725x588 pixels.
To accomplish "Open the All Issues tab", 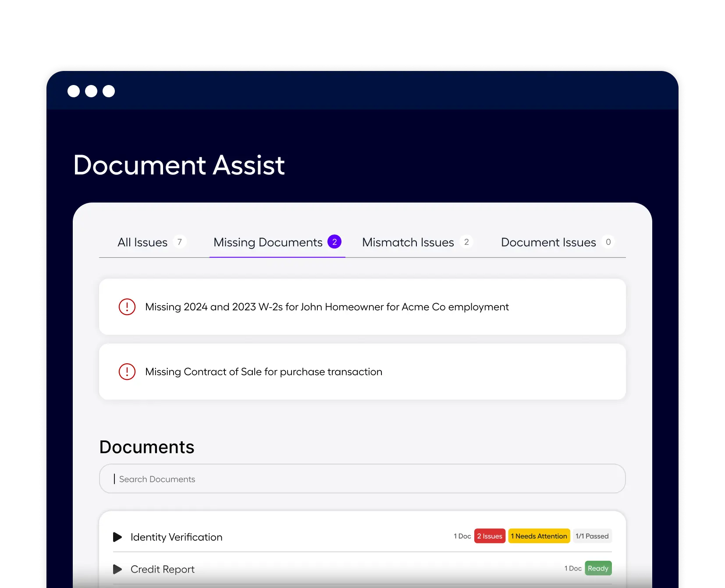I will point(152,242).
